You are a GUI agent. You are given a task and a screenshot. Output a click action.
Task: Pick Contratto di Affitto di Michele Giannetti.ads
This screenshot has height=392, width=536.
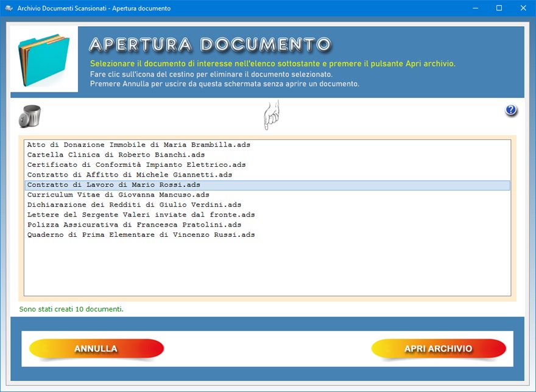pyautogui.click(x=130, y=175)
